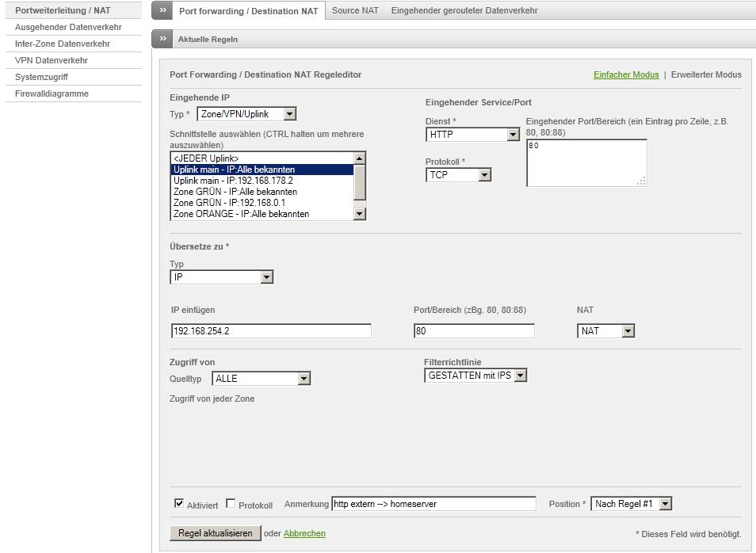Enable the Protokoll logging checkbox

[231, 504]
